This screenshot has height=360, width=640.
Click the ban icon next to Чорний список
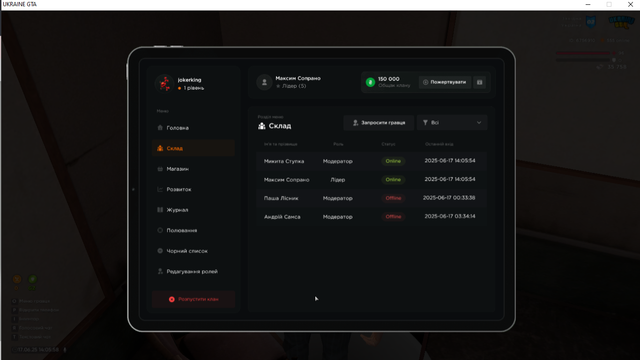point(160,251)
